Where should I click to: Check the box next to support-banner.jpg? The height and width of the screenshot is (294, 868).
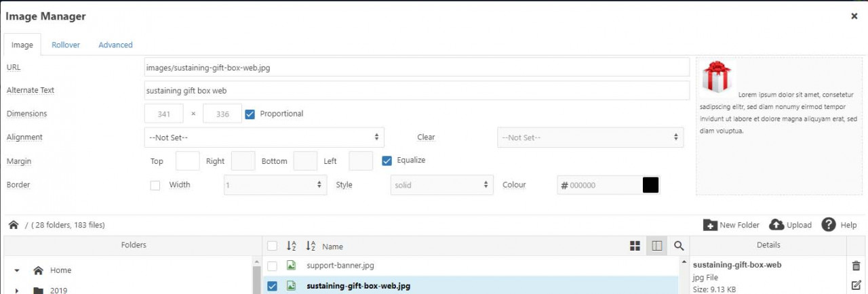pyautogui.click(x=272, y=266)
